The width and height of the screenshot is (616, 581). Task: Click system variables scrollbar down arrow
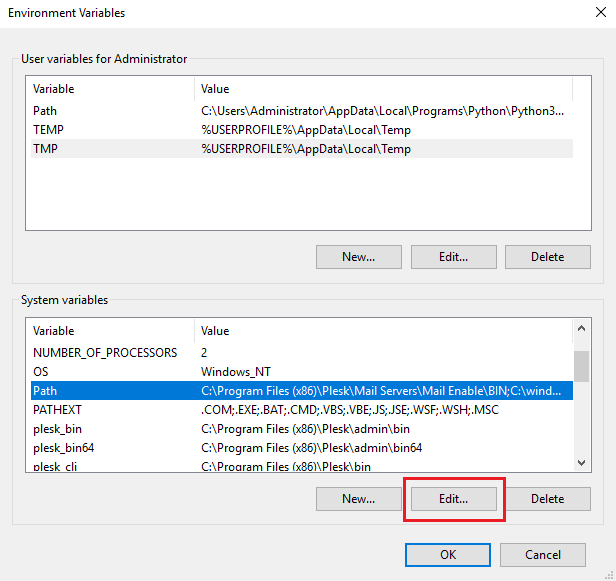[581, 462]
